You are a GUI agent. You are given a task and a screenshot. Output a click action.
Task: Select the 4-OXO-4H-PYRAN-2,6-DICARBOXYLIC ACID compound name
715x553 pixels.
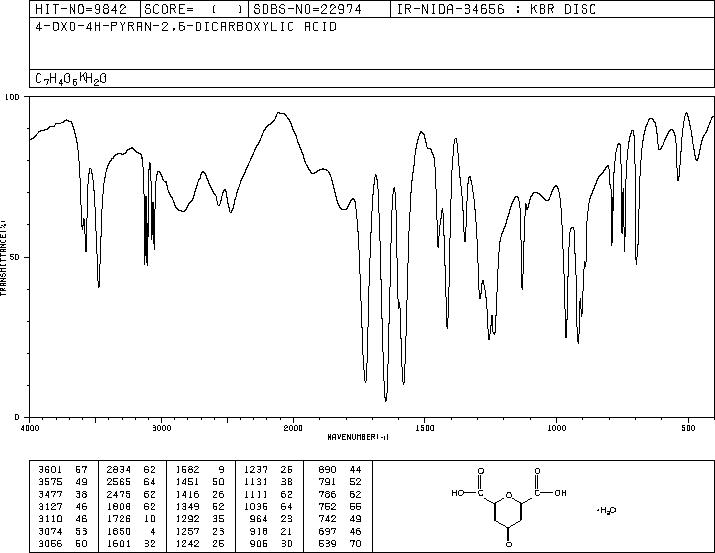tap(186, 27)
